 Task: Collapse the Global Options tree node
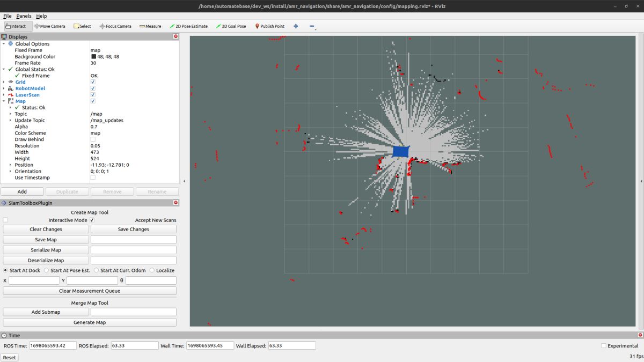[x=4, y=44]
